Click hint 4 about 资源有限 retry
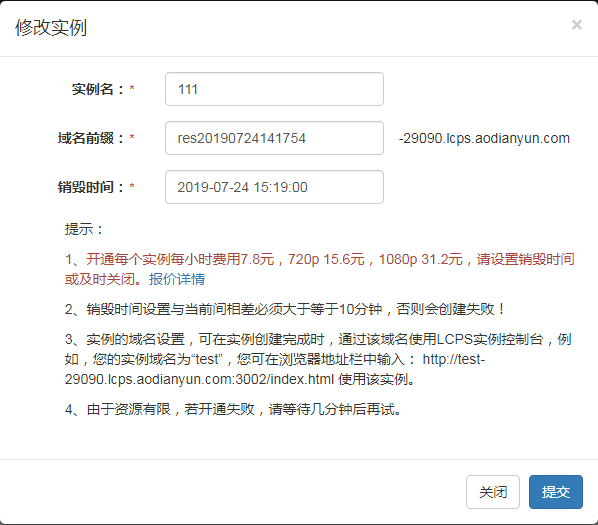The image size is (598, 525). coord(233,409)
